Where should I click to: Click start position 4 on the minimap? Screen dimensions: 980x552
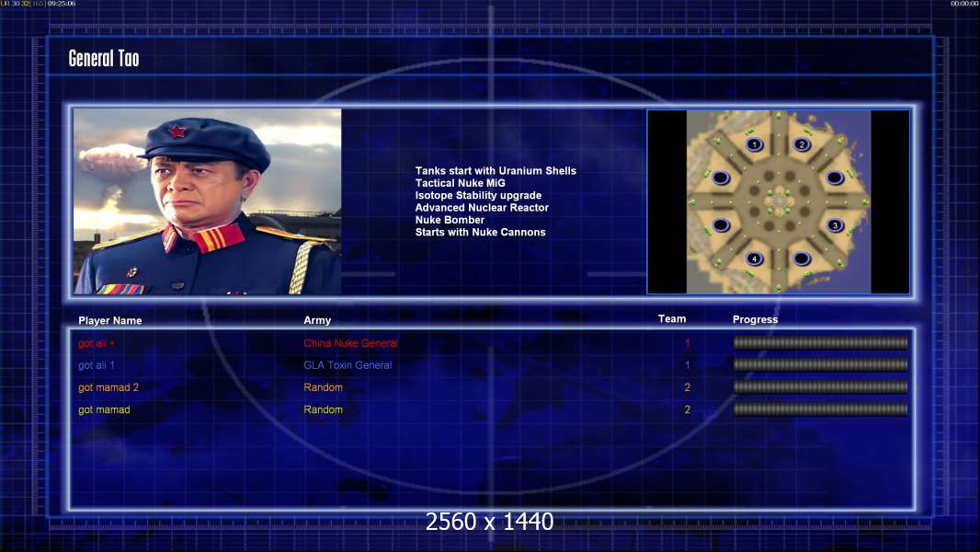[x=755, y=259]
